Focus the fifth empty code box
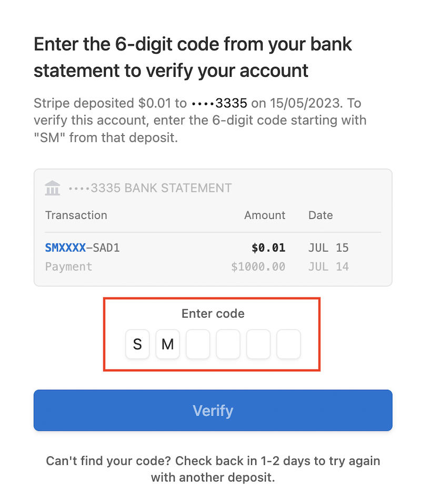The image size is (421, 504). coord(258,345)
